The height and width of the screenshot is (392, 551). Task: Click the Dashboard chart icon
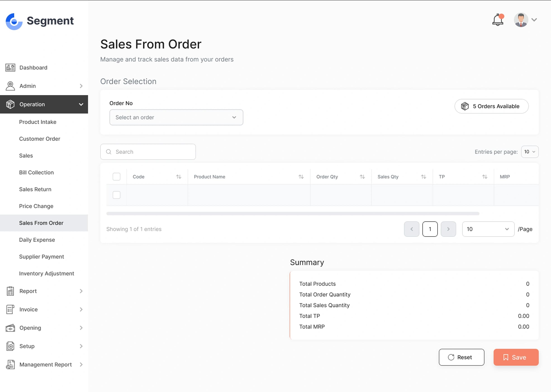(x=10, y=68)
